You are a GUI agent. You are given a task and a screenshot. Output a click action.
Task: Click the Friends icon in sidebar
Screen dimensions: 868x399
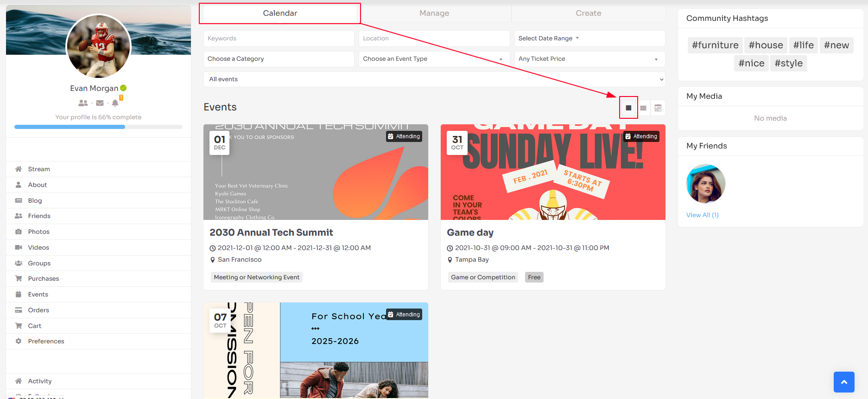[x=19, y=216]
